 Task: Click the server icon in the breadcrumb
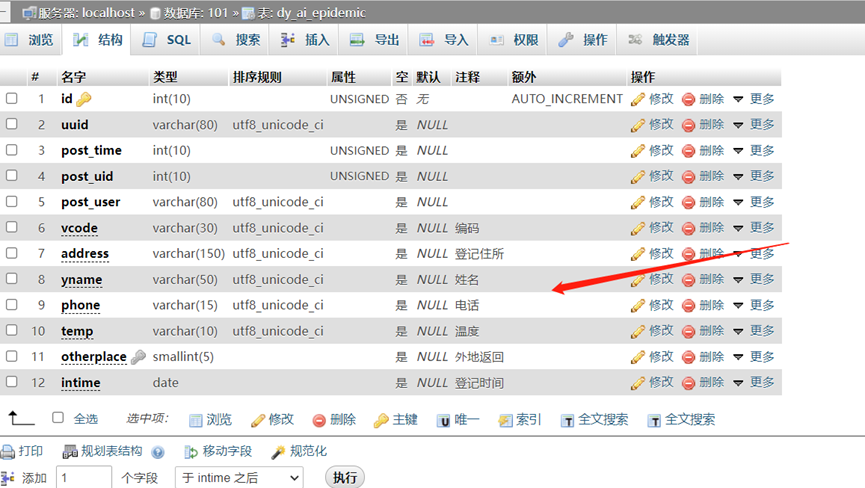[x=29, y=13]
